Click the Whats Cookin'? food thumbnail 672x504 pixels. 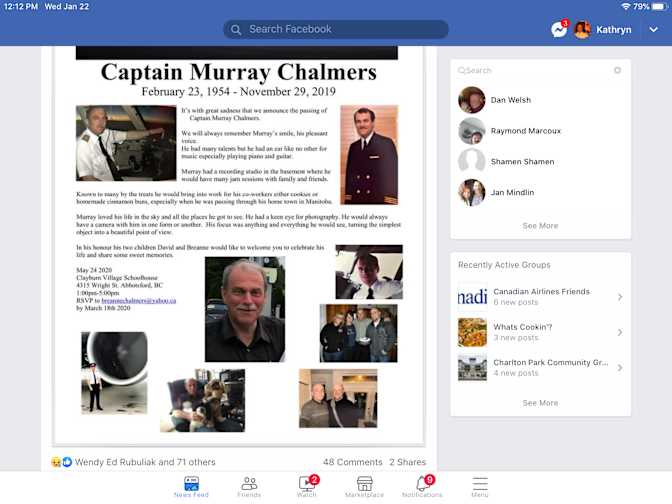[472, 332]
